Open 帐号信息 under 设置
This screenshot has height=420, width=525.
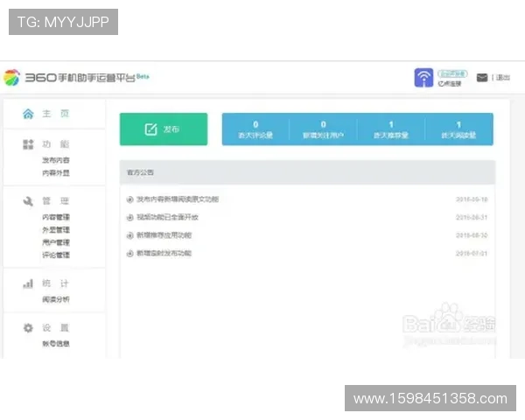coord(56,343)
